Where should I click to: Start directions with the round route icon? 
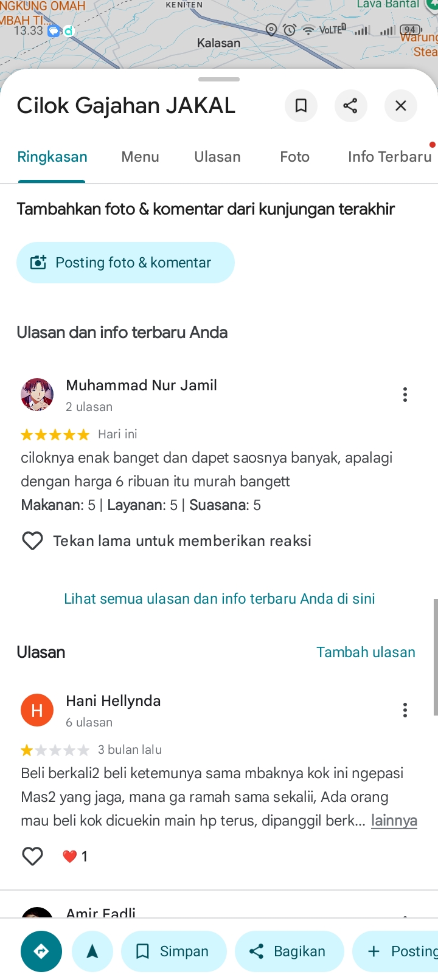[41, 951]
